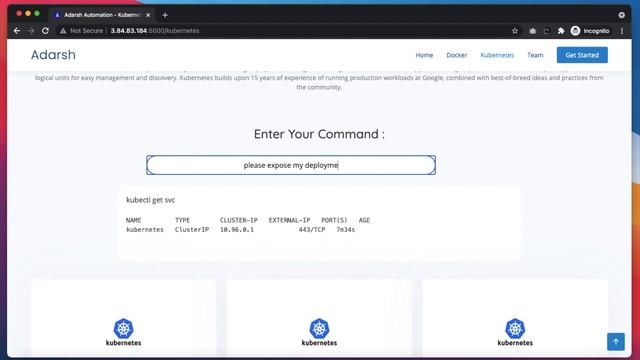Click the circular extension icon beside camera
Screen dimensions: 640x360
546,31
